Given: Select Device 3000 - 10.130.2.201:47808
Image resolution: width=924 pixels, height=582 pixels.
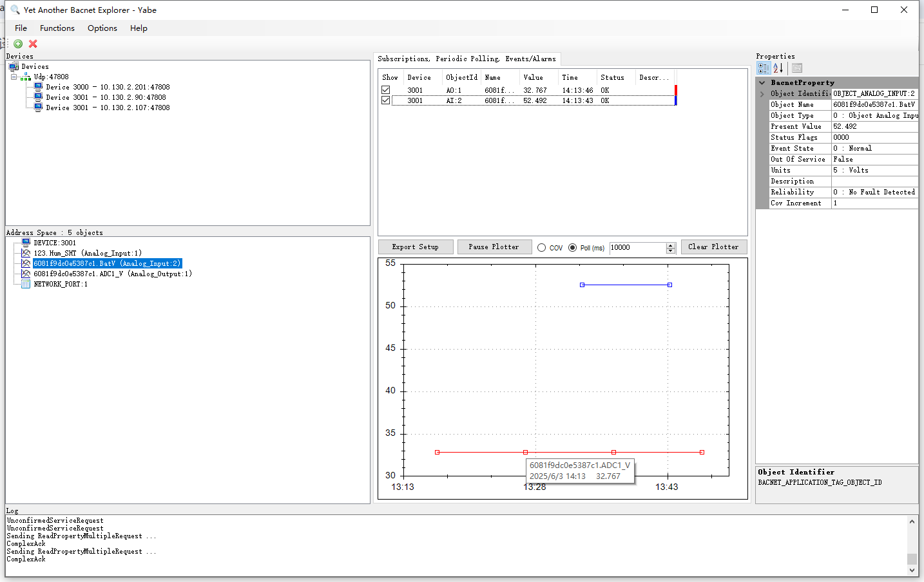Looking at the screenshot, I should pyautogui.click(x=108, y=87).
